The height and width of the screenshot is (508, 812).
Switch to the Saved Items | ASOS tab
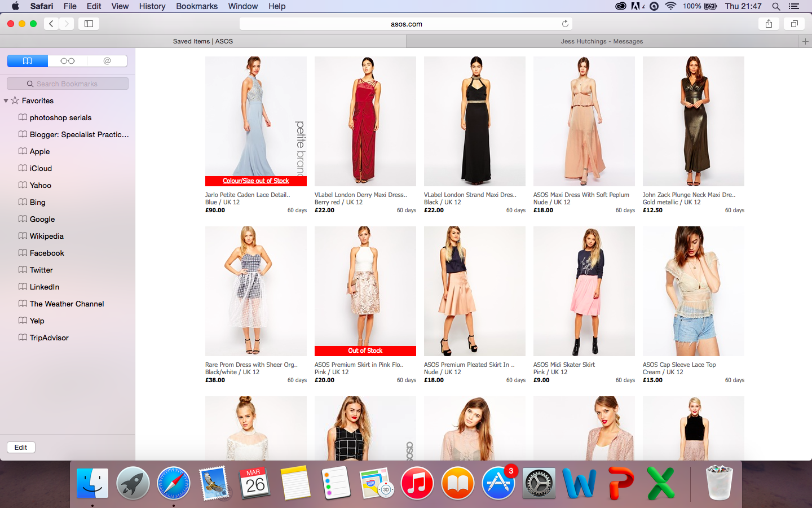[203, 41]
